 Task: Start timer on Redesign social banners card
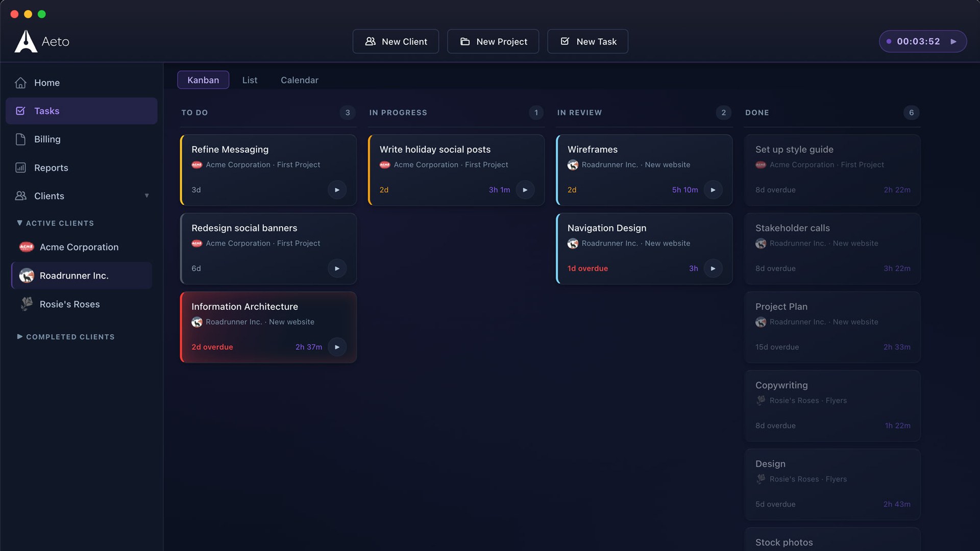[337, 268]
